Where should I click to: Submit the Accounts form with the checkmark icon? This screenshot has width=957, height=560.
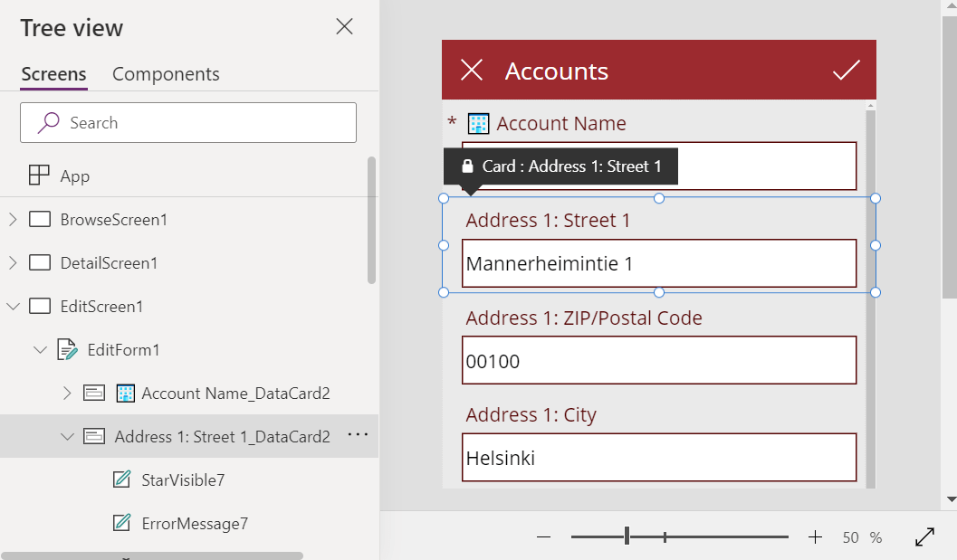[846, 70]
